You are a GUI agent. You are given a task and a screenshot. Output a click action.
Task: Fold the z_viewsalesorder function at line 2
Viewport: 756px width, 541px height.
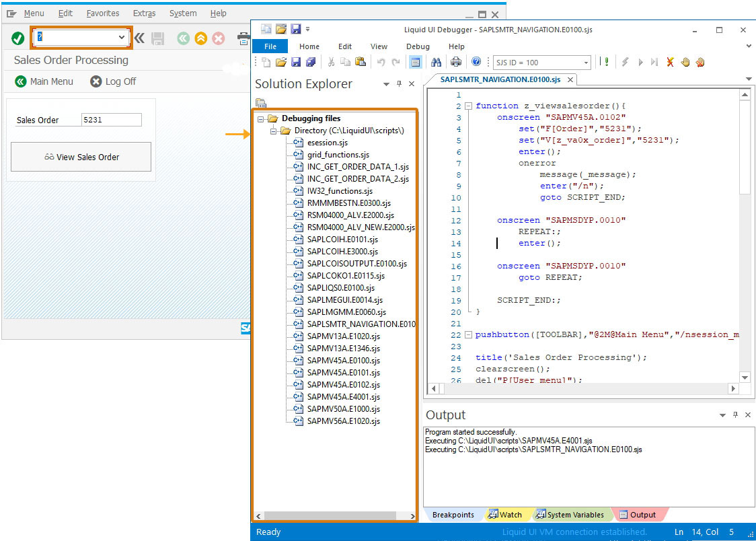click(468, 106)
